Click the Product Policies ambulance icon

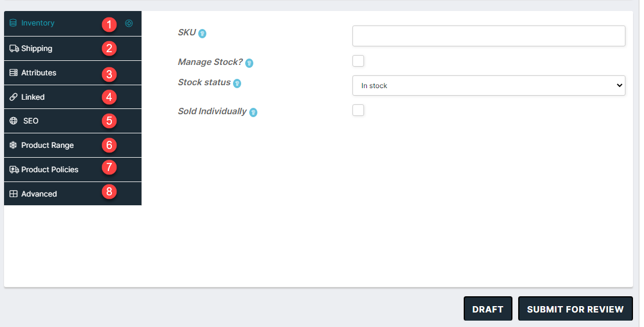14,170
